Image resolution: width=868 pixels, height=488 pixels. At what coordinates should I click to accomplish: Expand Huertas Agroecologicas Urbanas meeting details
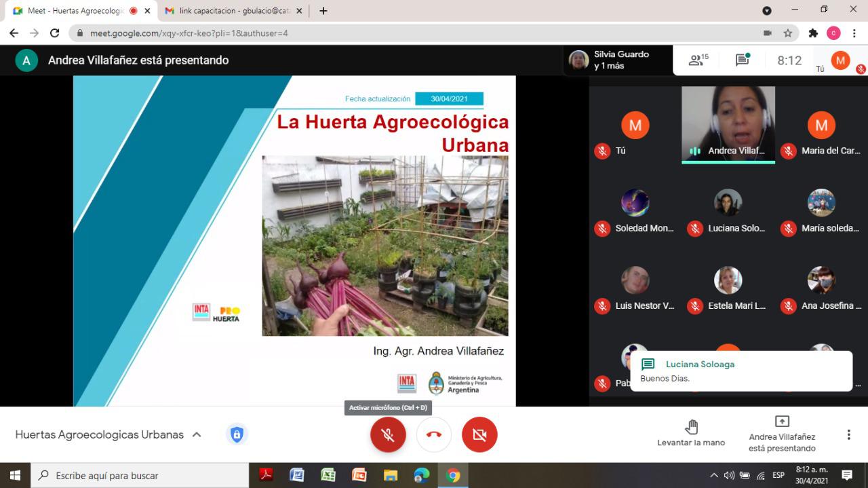pyautogui.click(x=197, y=434)
